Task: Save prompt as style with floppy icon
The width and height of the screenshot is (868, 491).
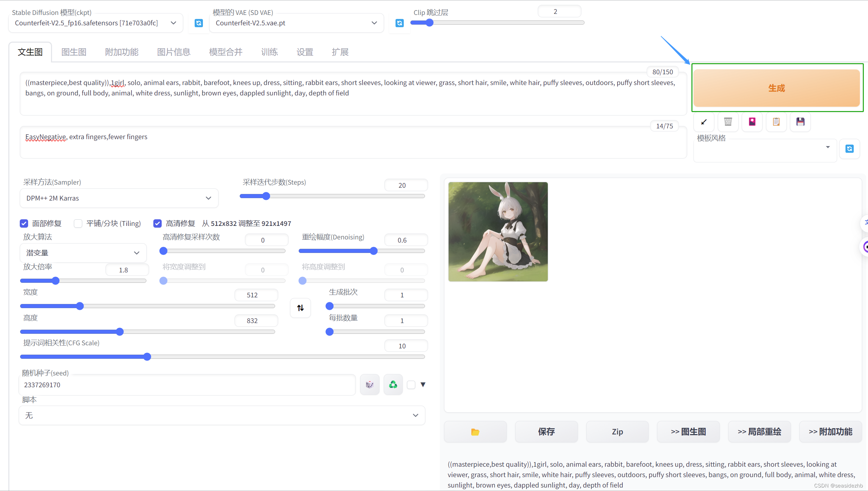Action: (x=800, y=122)
